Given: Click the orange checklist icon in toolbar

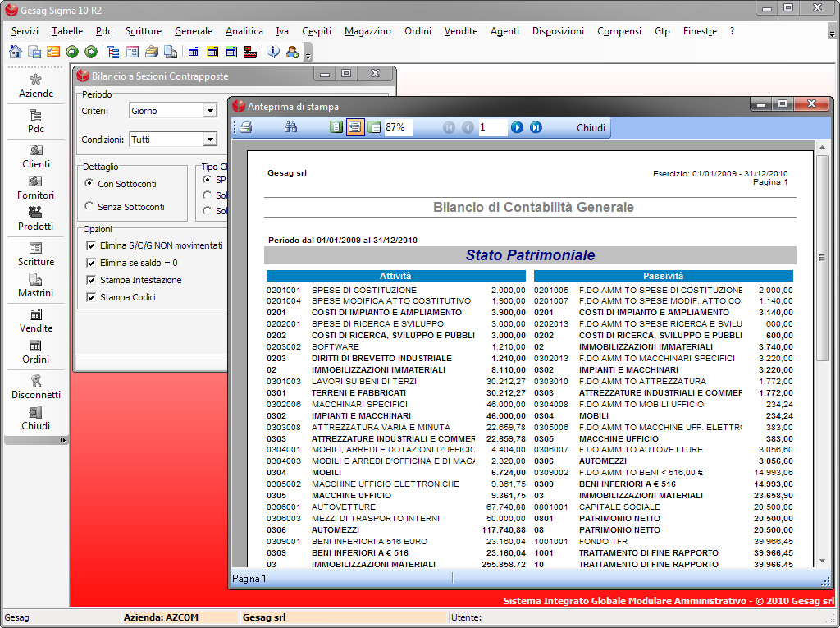Looking at the screenshot, I should tap(53, 52).
